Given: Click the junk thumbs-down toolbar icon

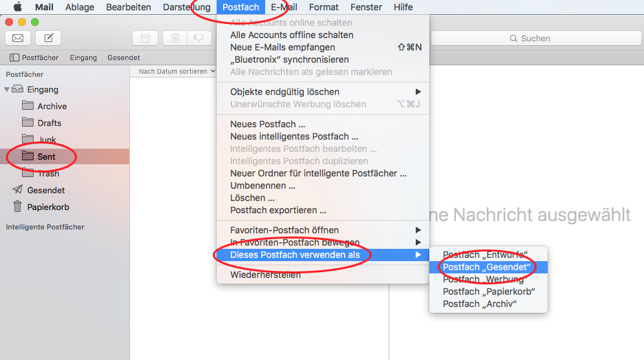Looking at the screenshot, I should tap(199, 38).
